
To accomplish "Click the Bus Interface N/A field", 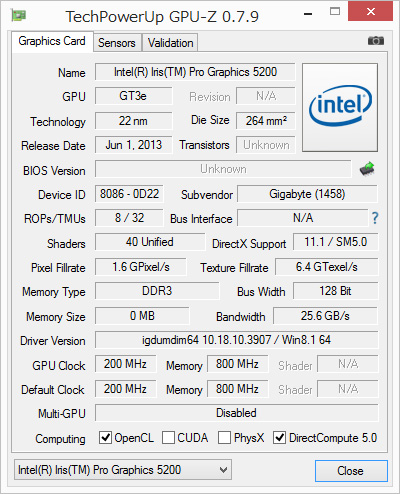I will coord(303,218).
